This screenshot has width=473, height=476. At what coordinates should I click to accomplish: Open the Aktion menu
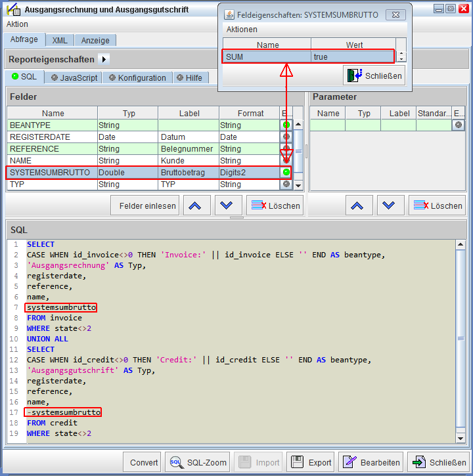17,24
